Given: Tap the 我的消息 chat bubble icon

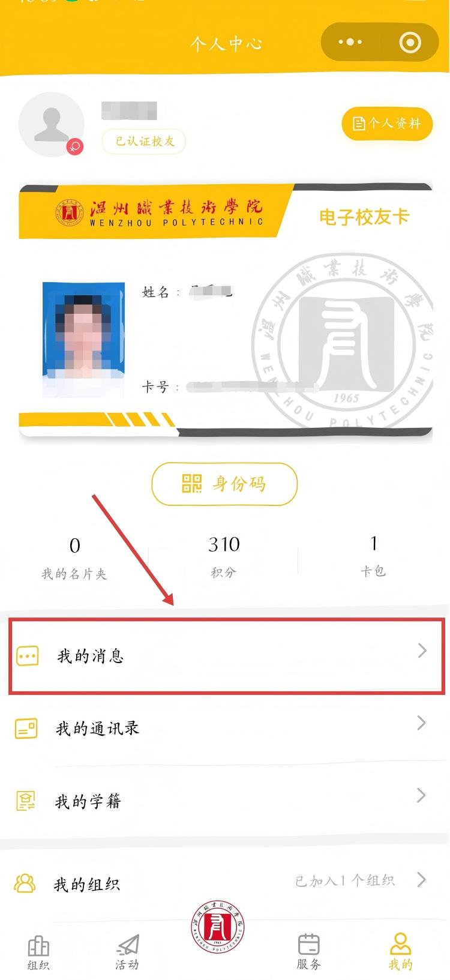Looking at the screenshot, I should click(x=28, y=656).
